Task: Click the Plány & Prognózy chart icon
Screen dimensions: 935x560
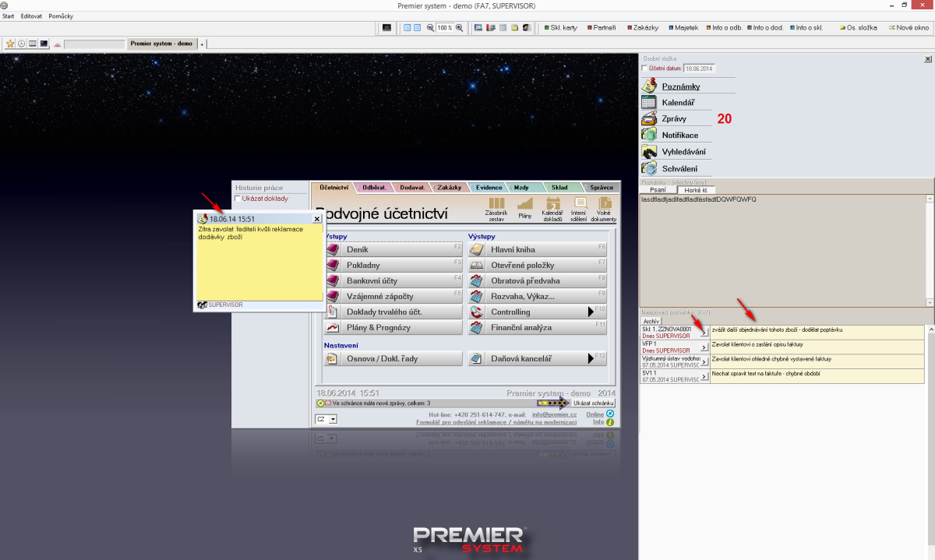Action: 333,328
